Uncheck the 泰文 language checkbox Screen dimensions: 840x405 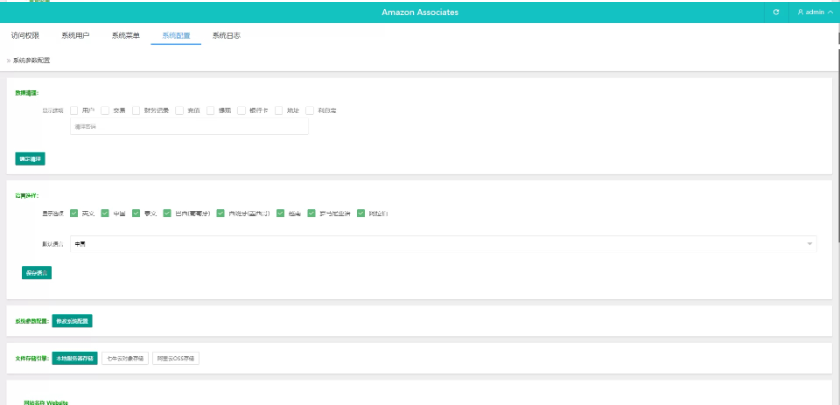point(136,213)
